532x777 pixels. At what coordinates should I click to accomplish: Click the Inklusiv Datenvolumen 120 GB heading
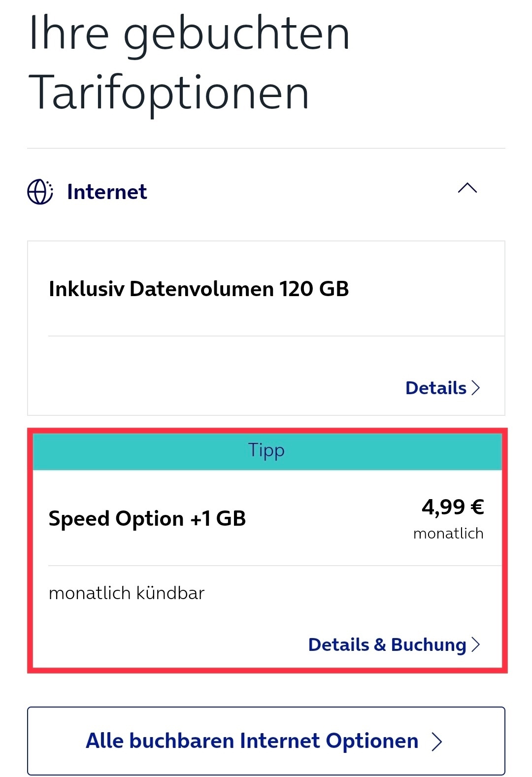[199, 289]
